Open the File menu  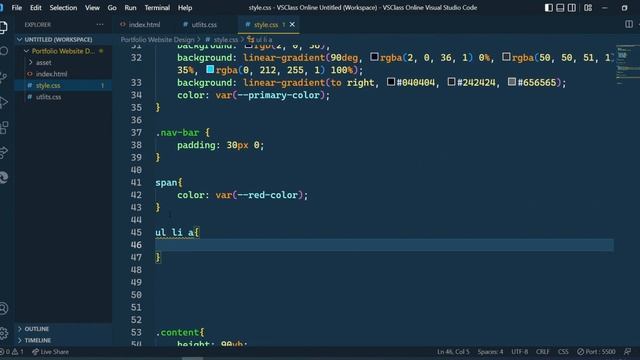(17, 8)
